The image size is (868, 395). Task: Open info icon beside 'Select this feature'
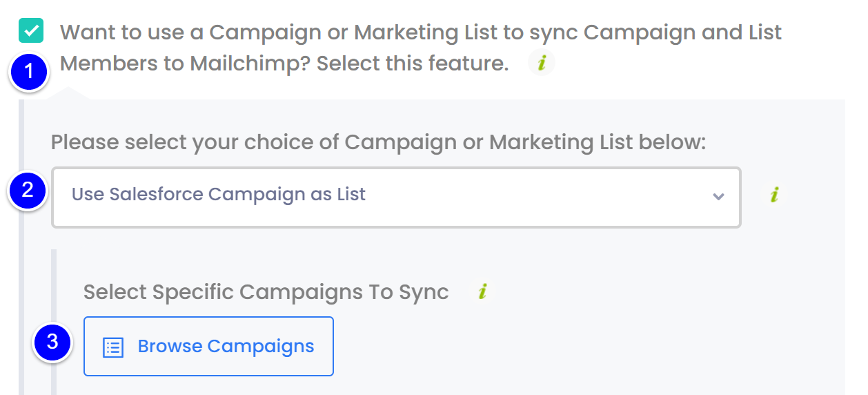click(542, 64)
